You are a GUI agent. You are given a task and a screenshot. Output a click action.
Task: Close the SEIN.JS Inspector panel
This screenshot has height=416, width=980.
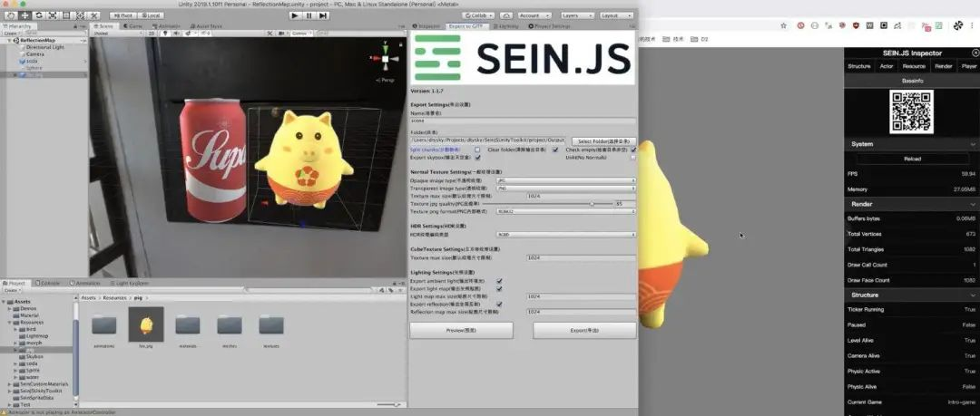[975, 53]
